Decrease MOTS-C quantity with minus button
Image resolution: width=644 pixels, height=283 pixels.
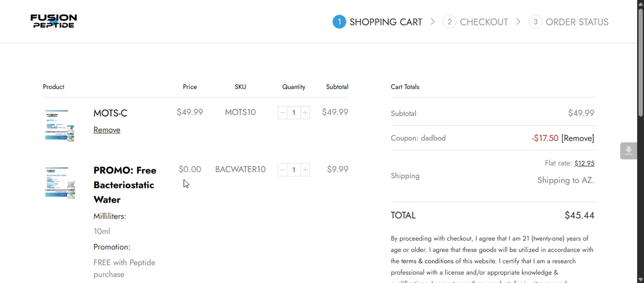tap(283, 113)
